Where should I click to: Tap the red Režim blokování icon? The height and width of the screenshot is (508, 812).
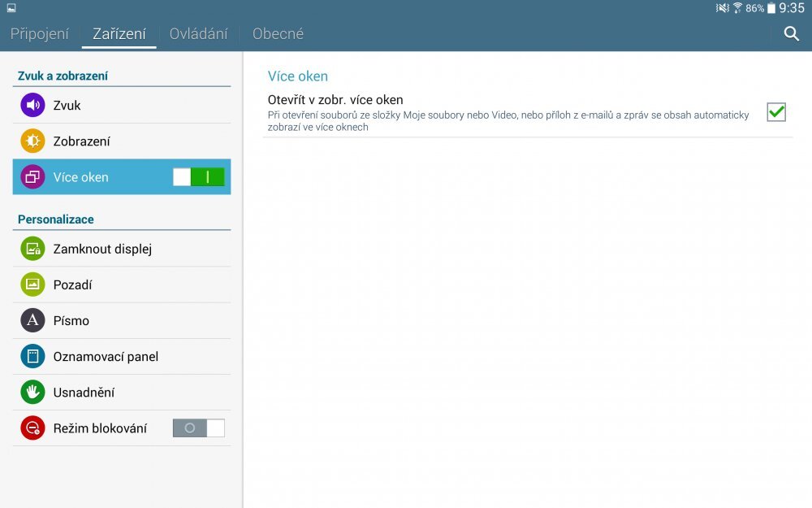tap(32, 428)
